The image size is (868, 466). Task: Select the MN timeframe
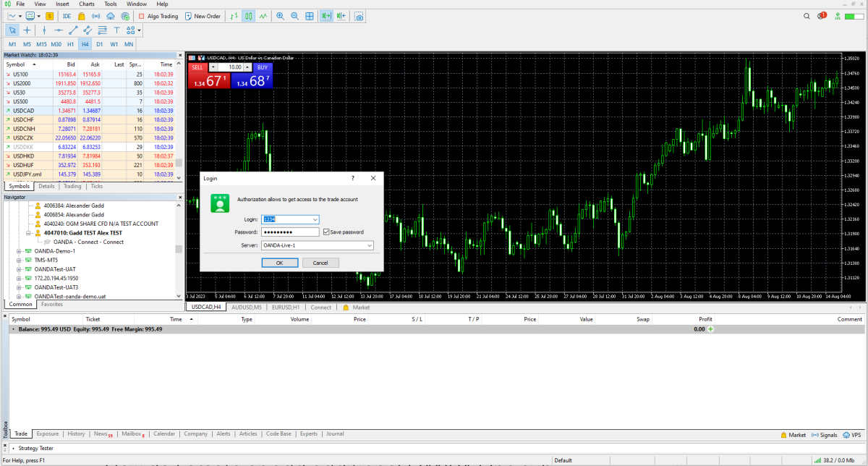(129, 44)
